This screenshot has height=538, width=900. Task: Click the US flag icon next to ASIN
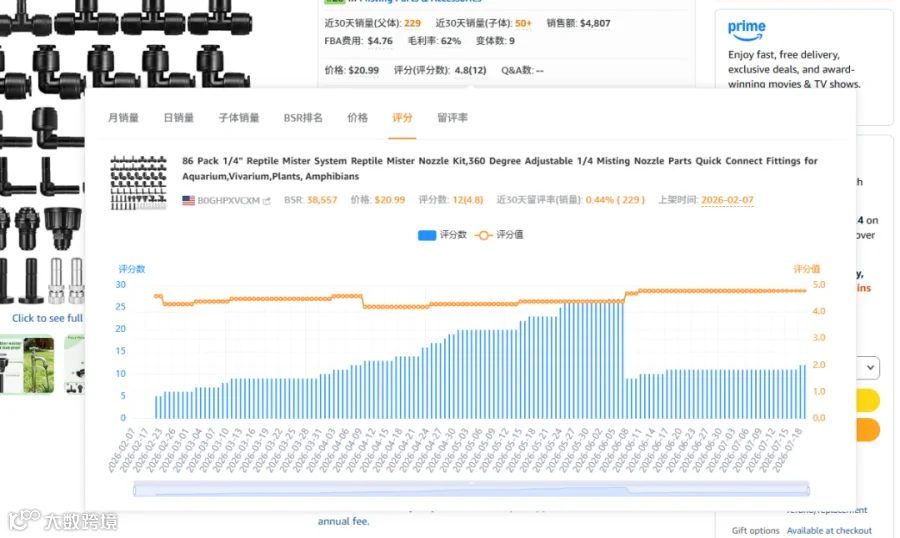tap(188, 200)
